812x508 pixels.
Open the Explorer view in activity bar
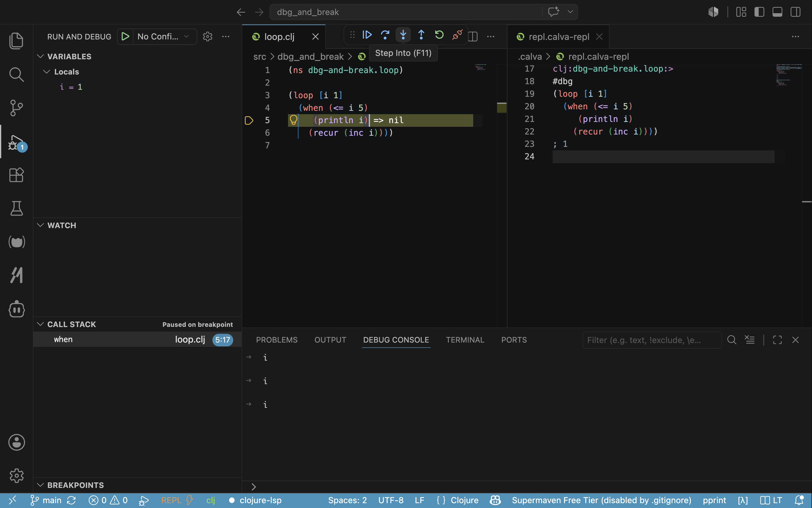tap(16, 41)
